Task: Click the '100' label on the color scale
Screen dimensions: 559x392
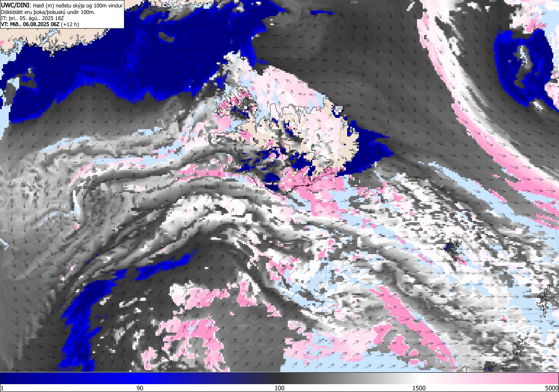Action: pos(279,388)
